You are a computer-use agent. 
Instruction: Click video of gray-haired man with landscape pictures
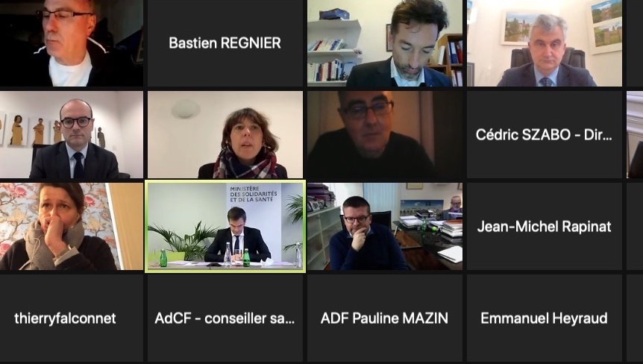coord(545,43)
